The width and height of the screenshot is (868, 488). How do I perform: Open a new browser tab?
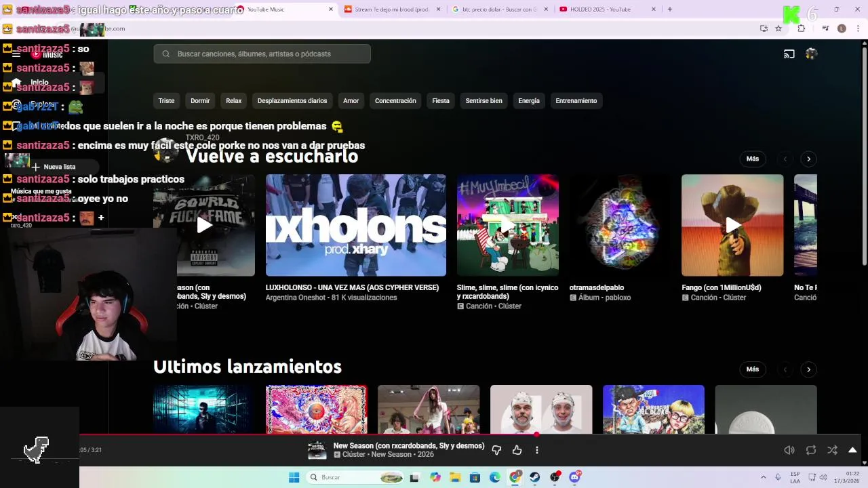click(x=669, y=9)
